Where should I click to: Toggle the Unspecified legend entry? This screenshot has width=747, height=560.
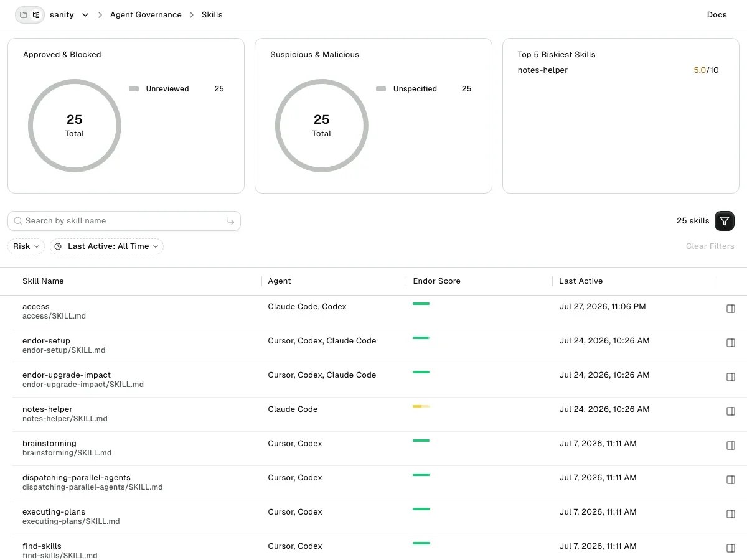pos(406,89)
